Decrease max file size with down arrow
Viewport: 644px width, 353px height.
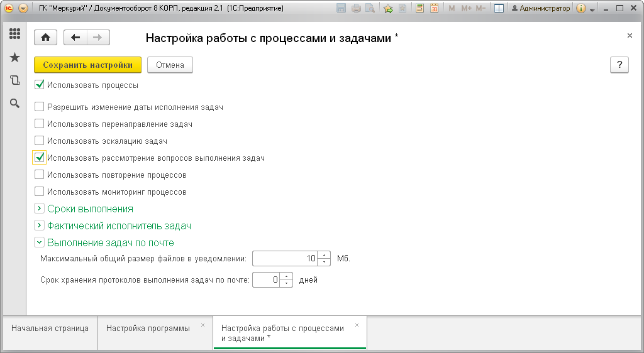pos(324,262)
